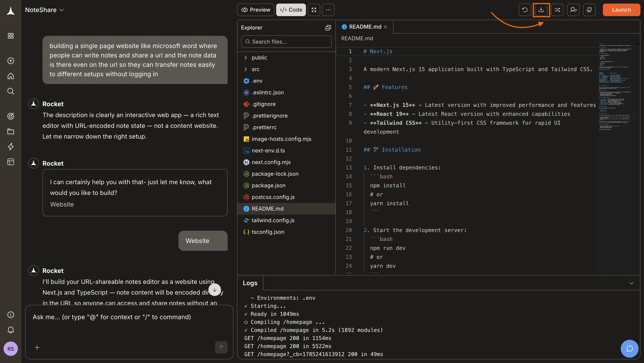
Task: Open the NoteShare project dropdown
Action: coord(44,10)
